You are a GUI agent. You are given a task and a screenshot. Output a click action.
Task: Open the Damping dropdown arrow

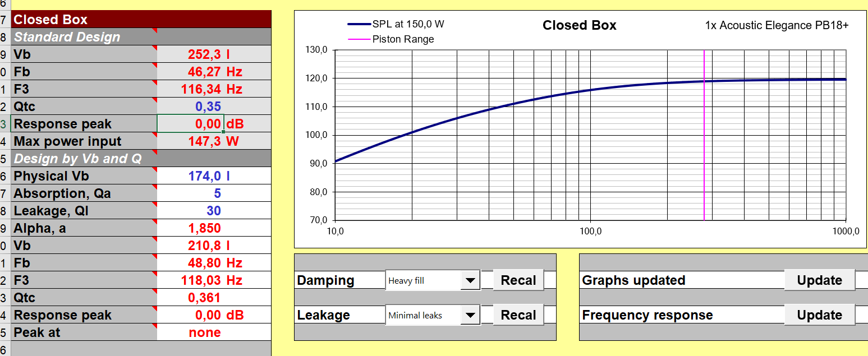(x=470, y=280)
